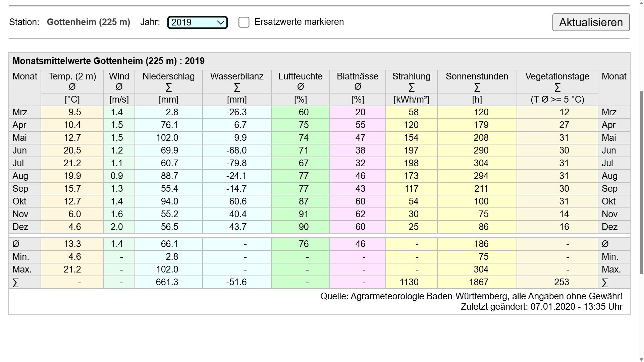Click the Aktualisieren button
The height and width of the screenshot is (362, 644).
(x=591, y=22)
